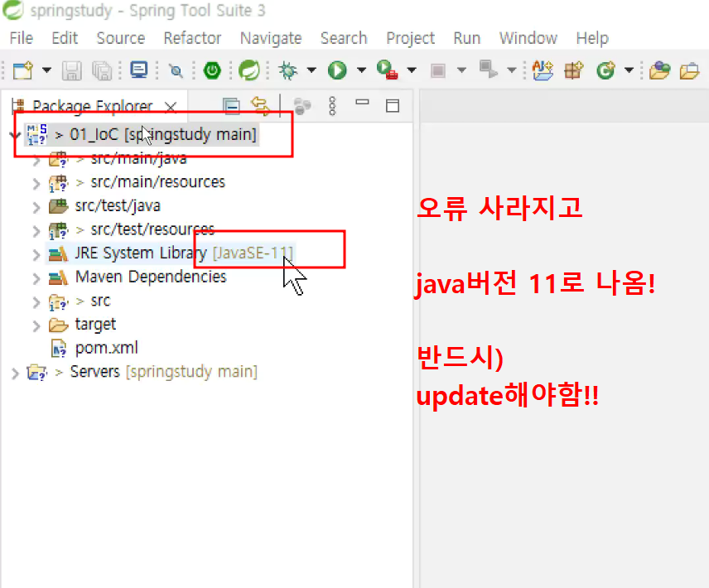The image size is (709, 588).
Task: Select src/main/resources in the tree
Action: click(158, 182)
